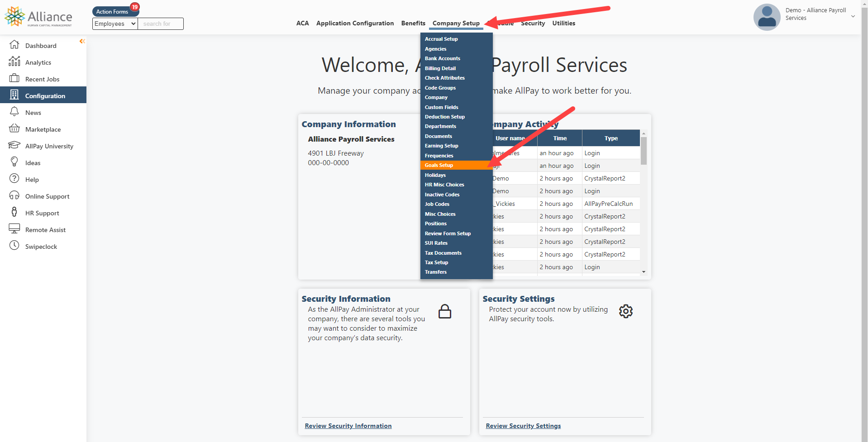Open the Employees search type dropdown
Screen dimensions: 868x442
(x=115, y=24)
